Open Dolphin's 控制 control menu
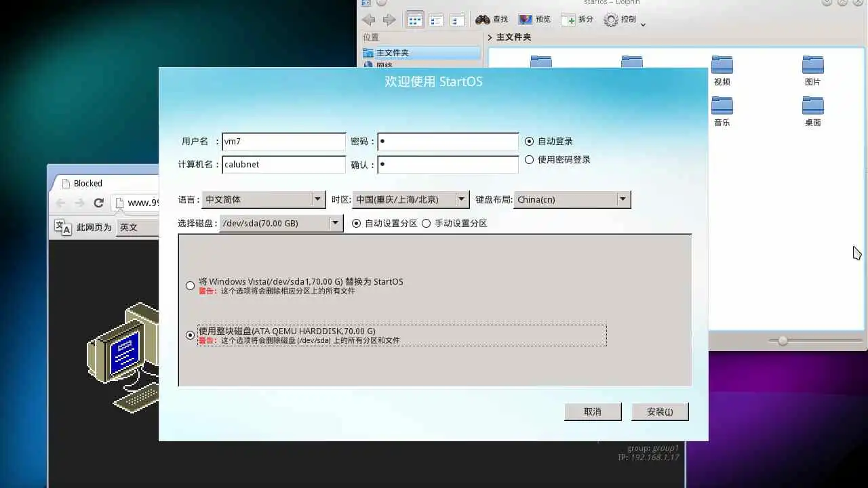868x488 pixels. (x=624, y=20)
